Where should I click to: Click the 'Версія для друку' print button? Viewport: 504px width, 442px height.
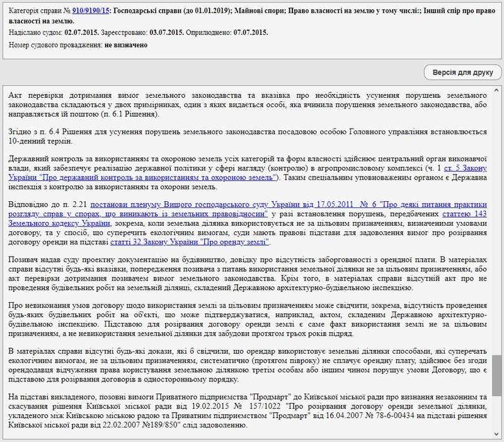point(462,73)
